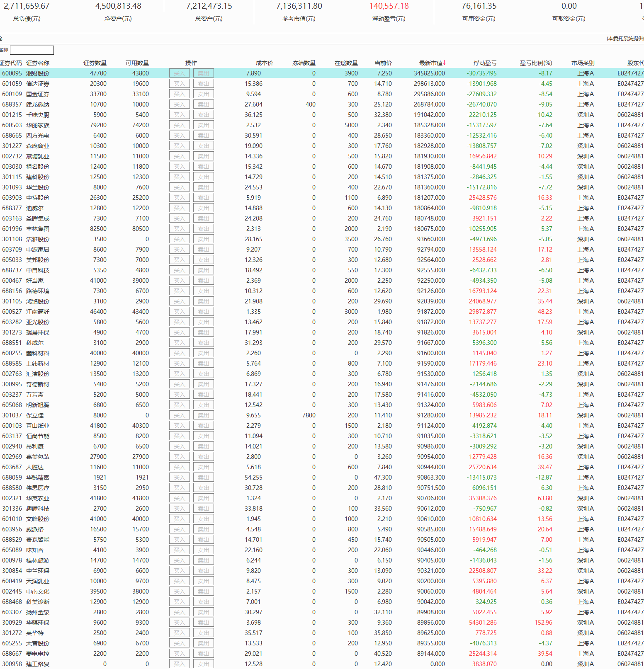The height and width of the screenshot is (669, 644).
Task: Sort table by 市场类别 column header
Action: point(583,63)
